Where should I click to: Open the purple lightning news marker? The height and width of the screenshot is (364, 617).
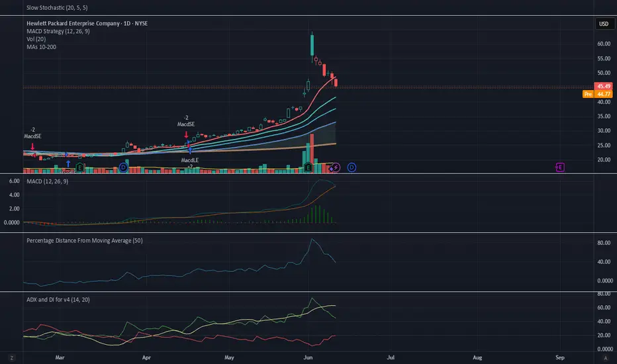coord(335,167)
